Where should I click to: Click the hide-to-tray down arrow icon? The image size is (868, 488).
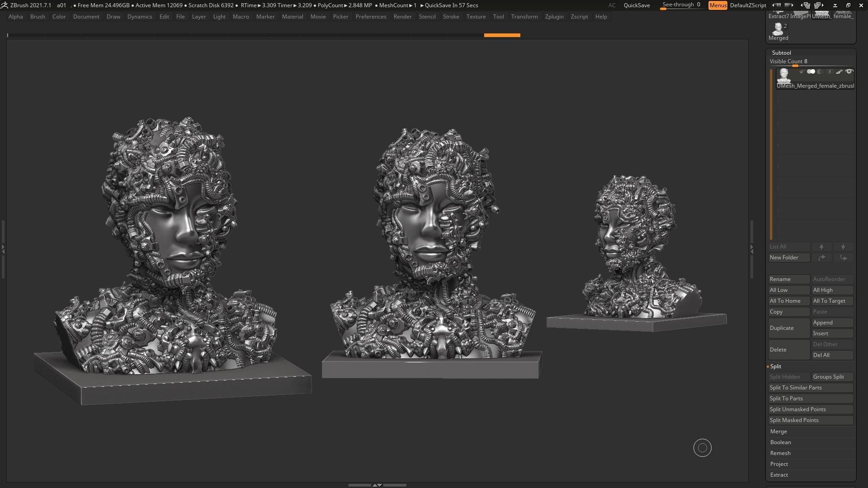tap(835, 5)
